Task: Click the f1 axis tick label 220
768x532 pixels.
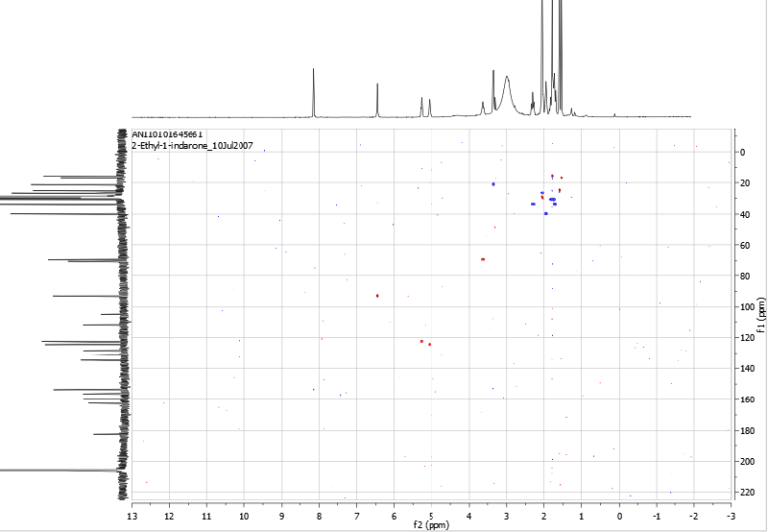Action: (747, 493)
